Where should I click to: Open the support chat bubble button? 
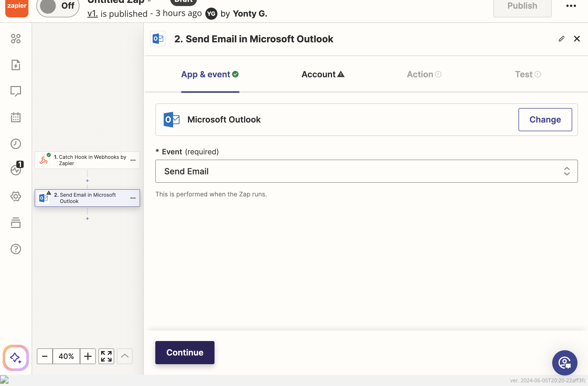coord(565,363)
